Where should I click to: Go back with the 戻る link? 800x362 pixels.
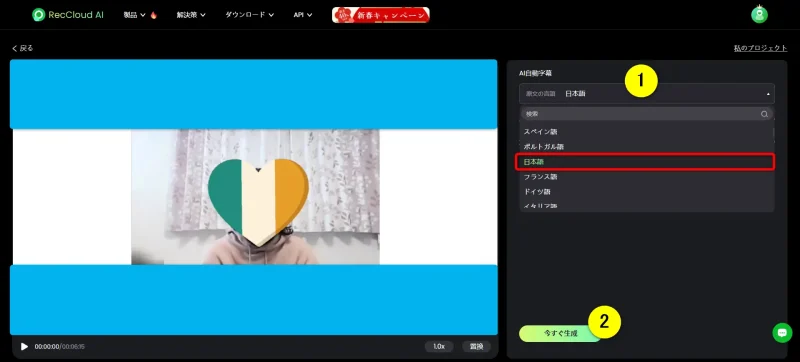[22, 48]
